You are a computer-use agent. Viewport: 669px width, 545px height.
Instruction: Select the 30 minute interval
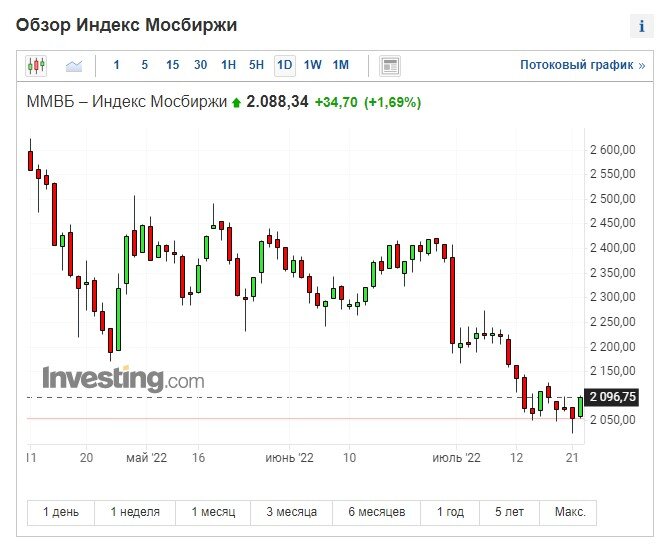pyautogui.click(x=201, y=65)
